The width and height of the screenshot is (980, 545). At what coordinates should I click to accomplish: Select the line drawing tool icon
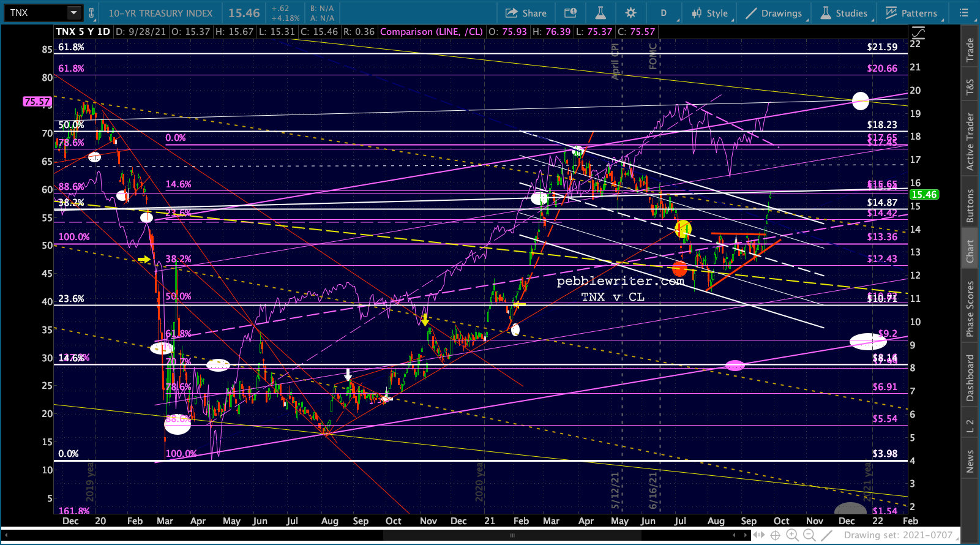click(x=826, y=535)
